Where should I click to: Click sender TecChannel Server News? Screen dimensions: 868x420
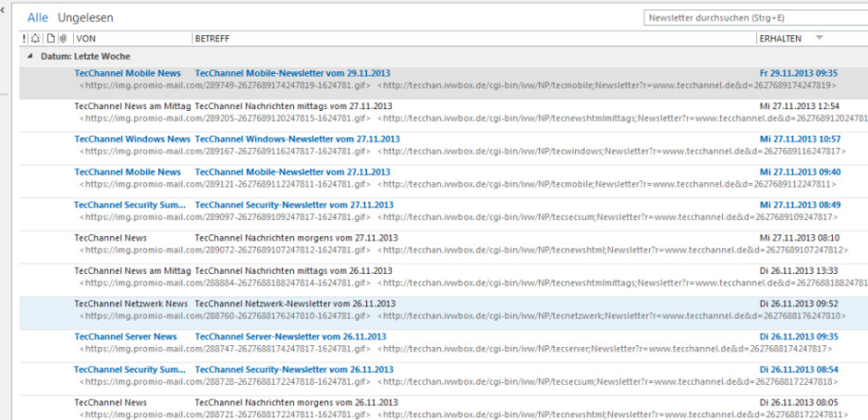point(125,337)
